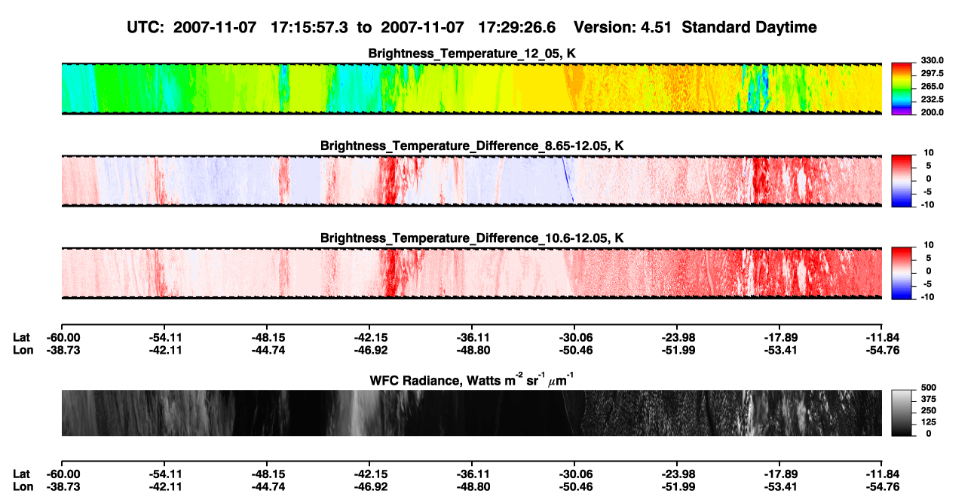This screenshot has height=503, width=980.
Task: Click latitude -17.89 on axis beneath WFC strip
Action: [x=780, y=474]
